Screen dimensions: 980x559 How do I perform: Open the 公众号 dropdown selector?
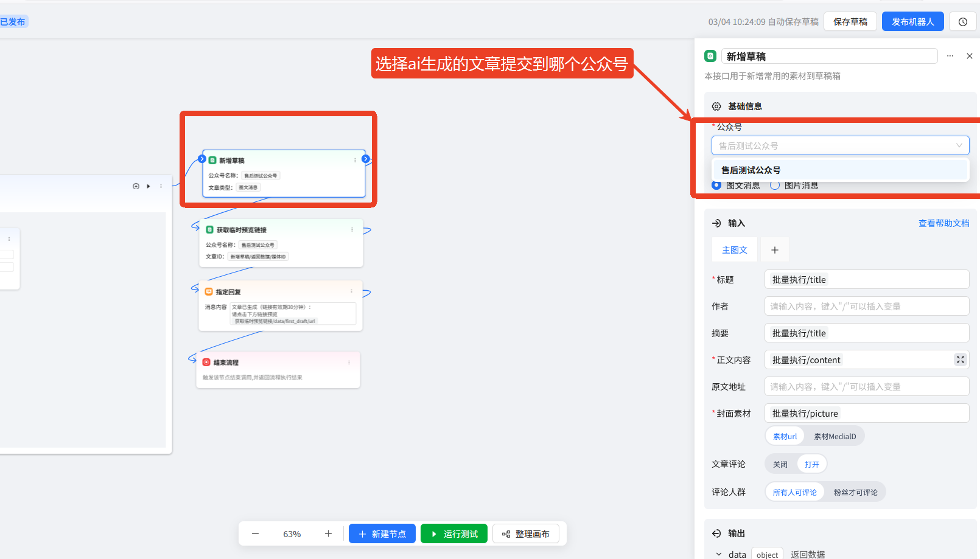coord(840,145)
